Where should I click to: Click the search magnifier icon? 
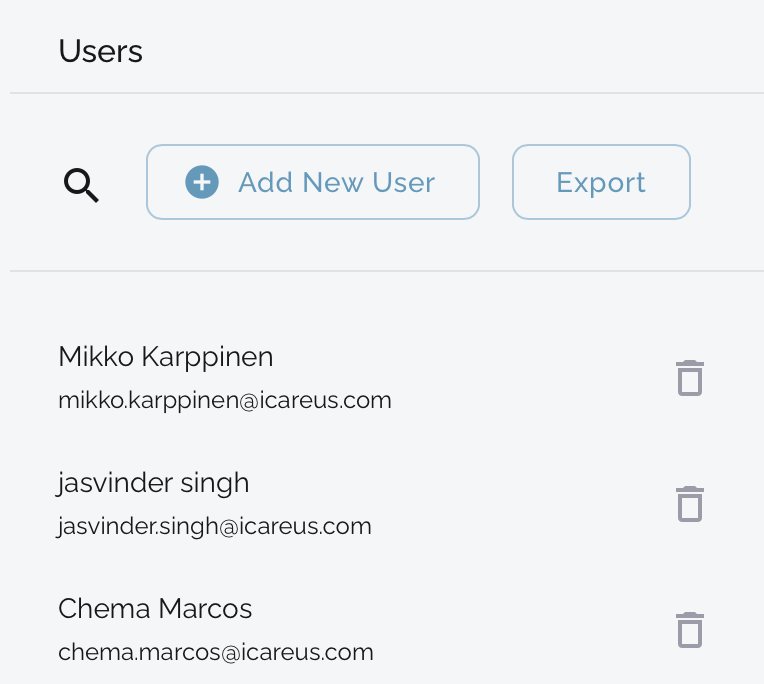pyautogui.click(x=82, y=185)
